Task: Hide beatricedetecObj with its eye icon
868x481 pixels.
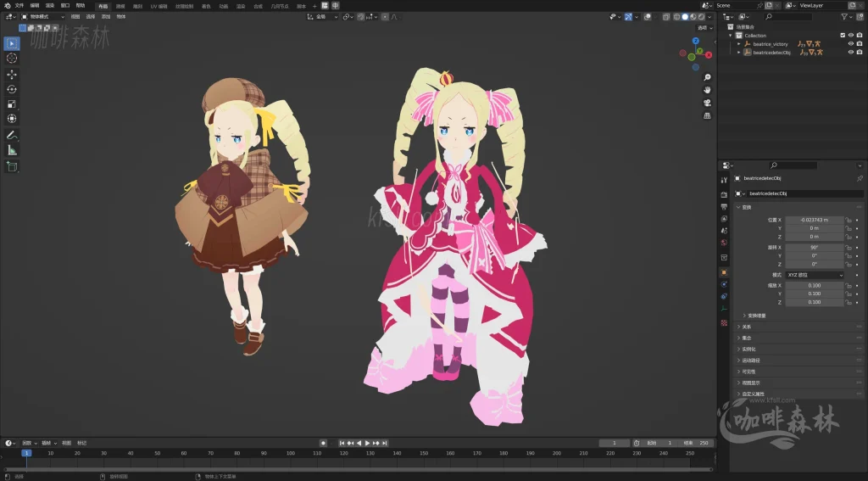Action: (x=851, y=52)
